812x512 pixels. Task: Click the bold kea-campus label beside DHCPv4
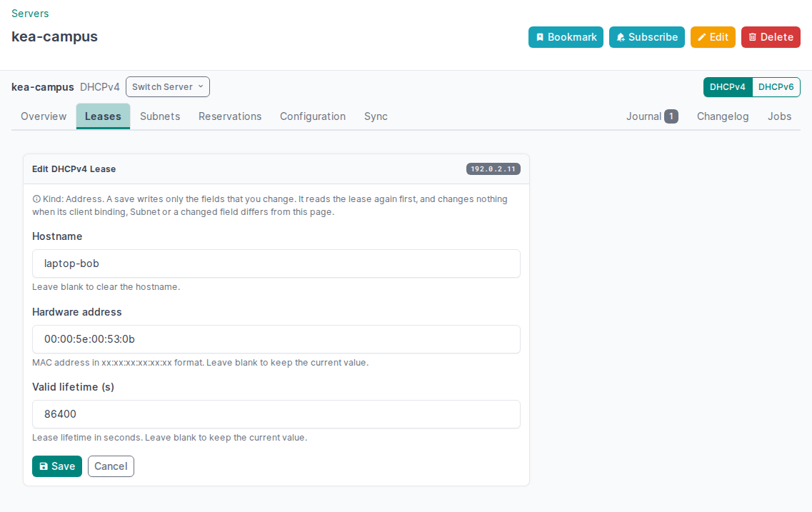click(42, 87)
